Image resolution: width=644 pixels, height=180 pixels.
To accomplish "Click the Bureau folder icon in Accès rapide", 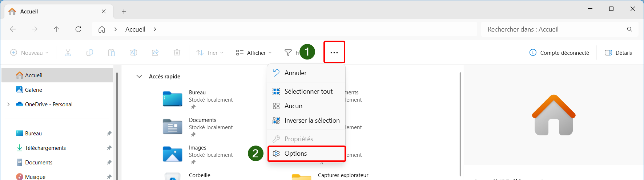I will (x=173, y=99).
